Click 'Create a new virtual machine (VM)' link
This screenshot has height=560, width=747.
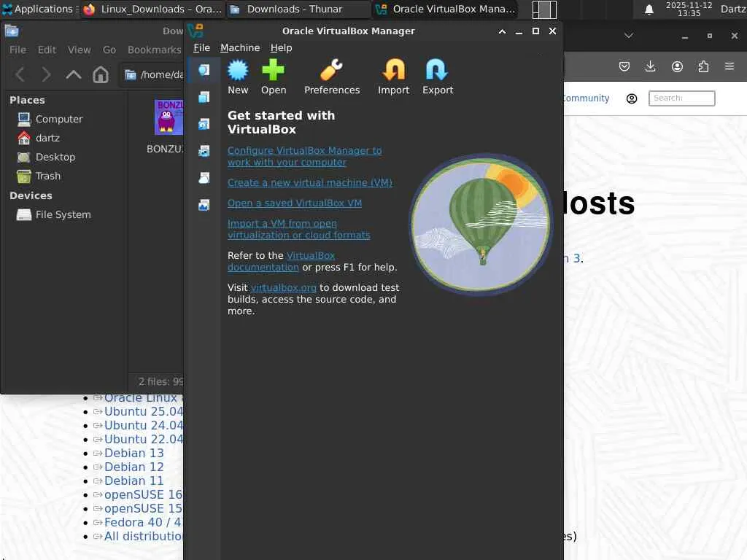tap(309, 183)
